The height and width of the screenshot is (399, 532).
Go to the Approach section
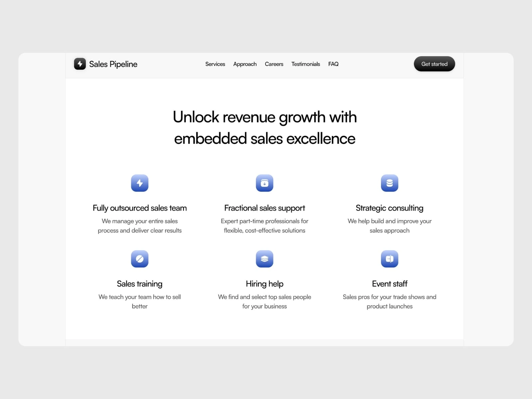point(245,64)
